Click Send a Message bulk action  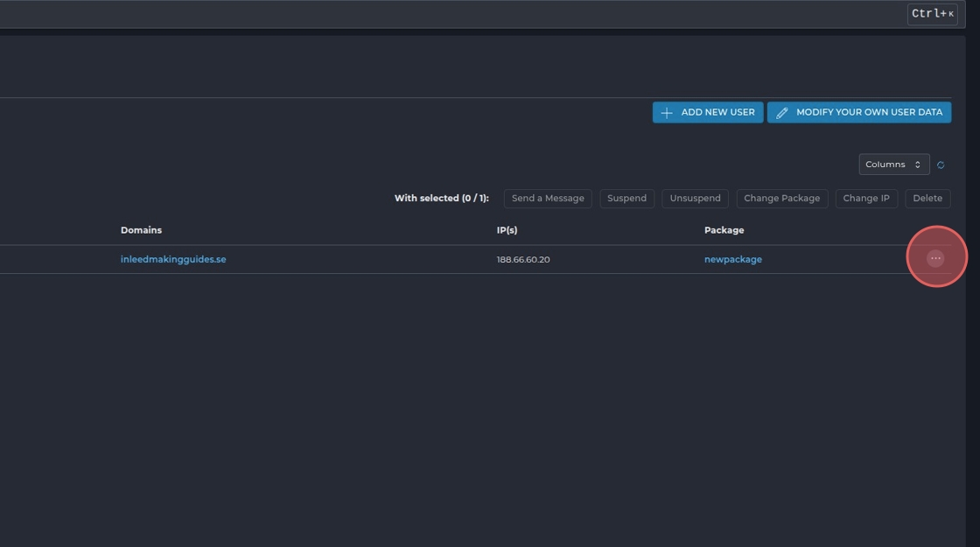(x=548, y=198)
